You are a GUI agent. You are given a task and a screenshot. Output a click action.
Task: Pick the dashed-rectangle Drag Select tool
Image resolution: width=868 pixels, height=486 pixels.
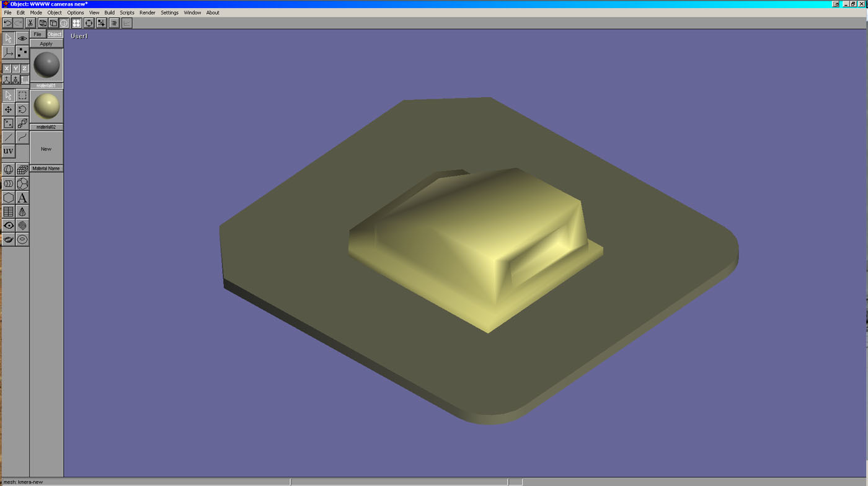click(x=22, y=95)
